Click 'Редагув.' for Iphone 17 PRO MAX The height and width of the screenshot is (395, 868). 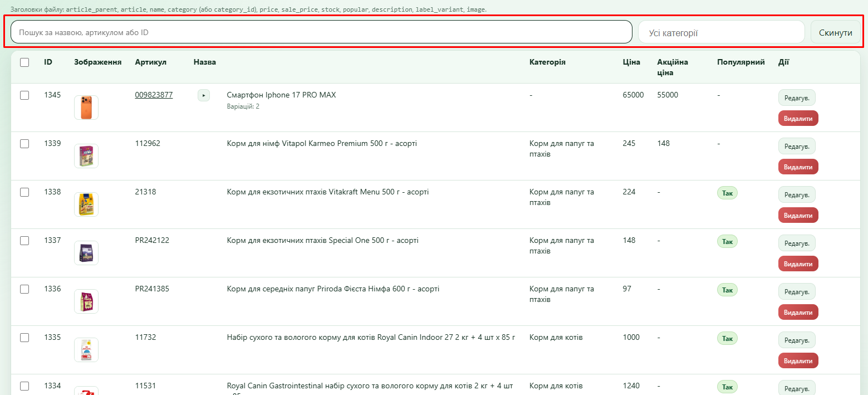(x=797, y=98)
